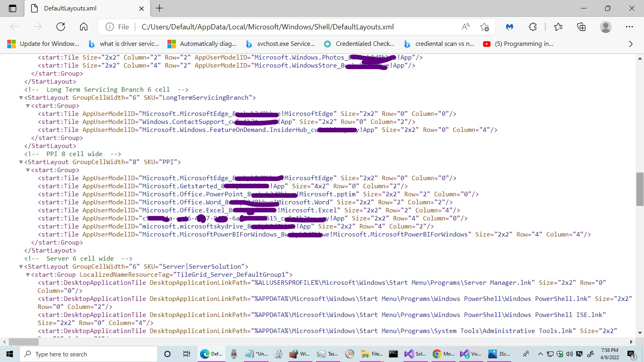Click the Windows.ContactSupport tile line
The image size is (644, 362).
pyautogui.click(x=227, y=122)
